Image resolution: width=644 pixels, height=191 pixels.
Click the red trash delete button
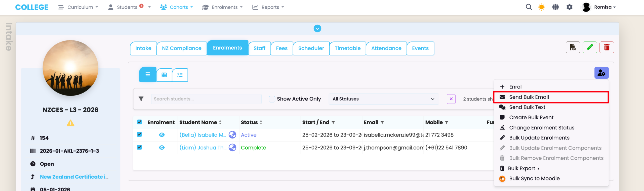tap(607, 47)
